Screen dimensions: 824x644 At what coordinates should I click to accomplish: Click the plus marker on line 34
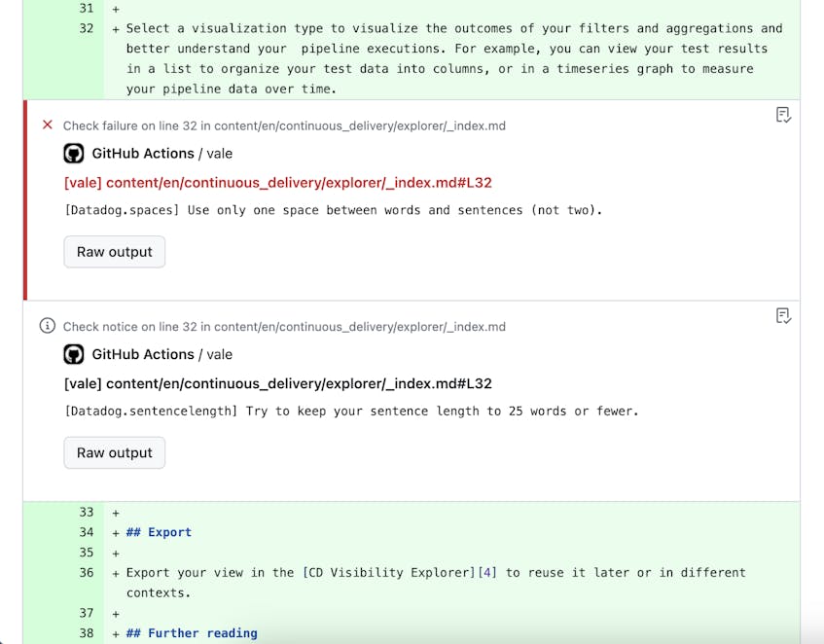(114, 532)
